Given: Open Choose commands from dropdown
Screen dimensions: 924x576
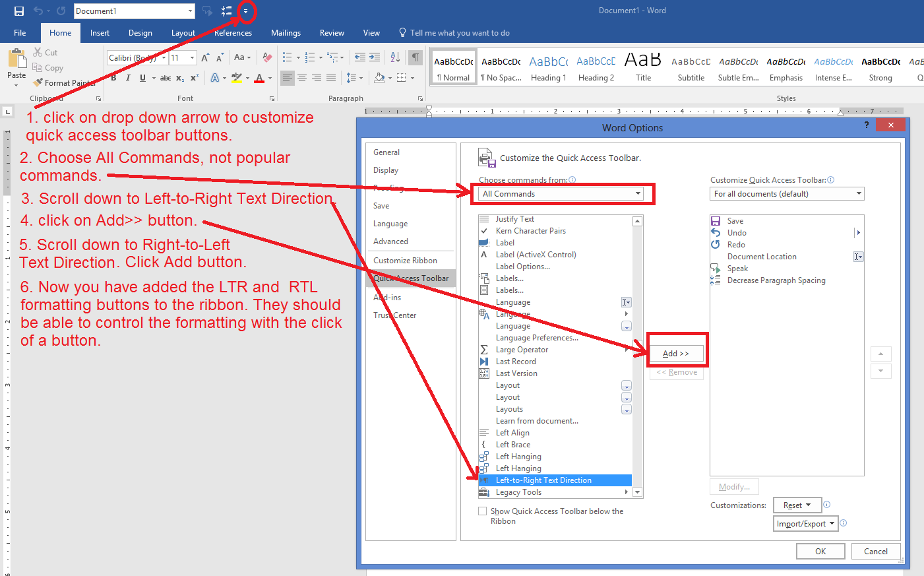Looking at the screenshot, I should click(x=561, y=194).
